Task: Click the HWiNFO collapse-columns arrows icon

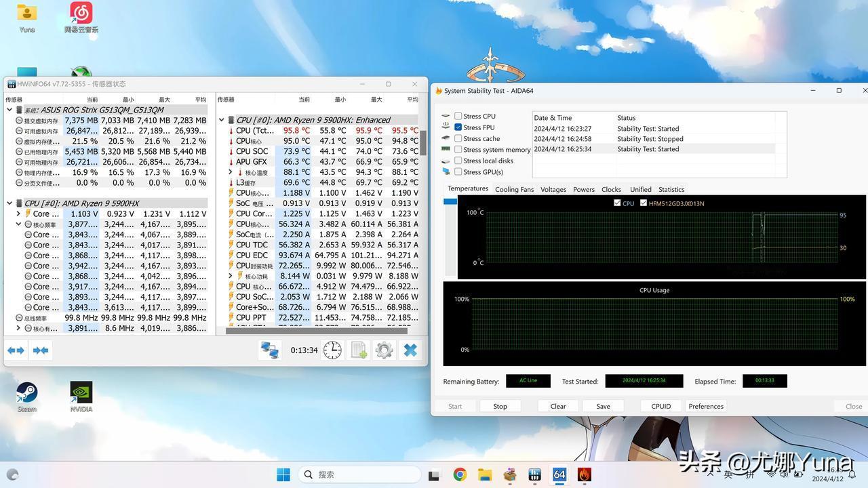Action: point(41,350)
